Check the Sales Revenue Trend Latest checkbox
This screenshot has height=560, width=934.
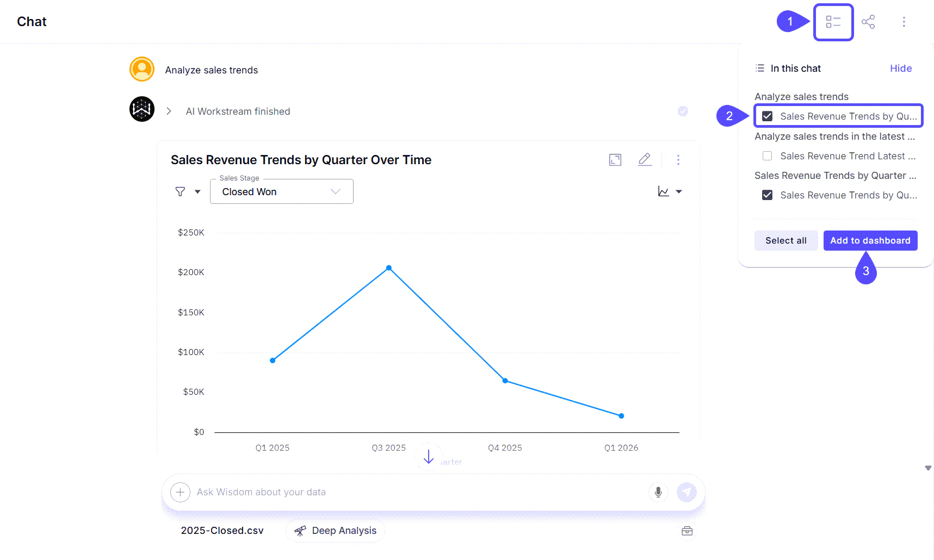[768, 156]
